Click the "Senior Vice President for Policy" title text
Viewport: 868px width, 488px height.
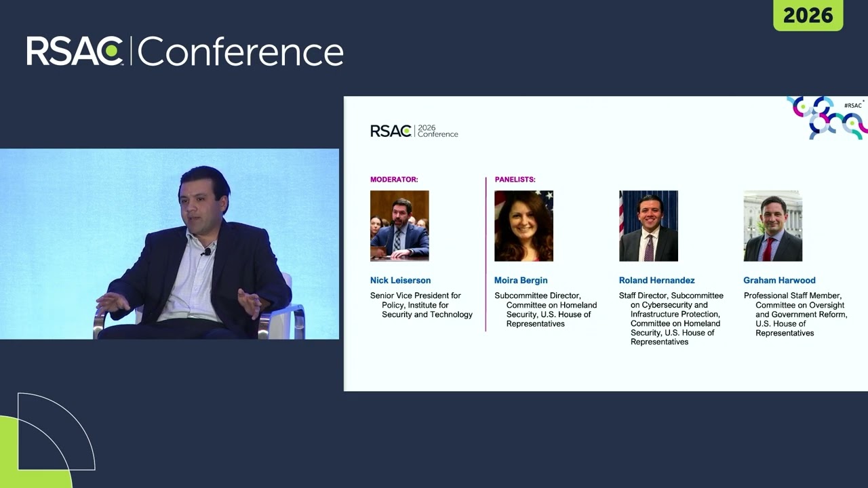pos(421,305)
